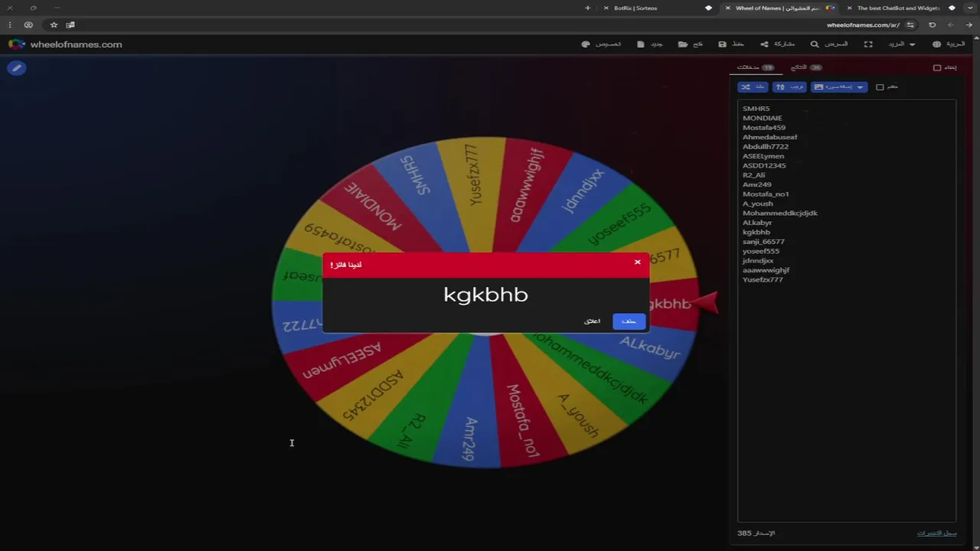This screenshot has height=551, width=980.
Task: Enter fullscreen mode with the expand icon
Action: [868, 44]
